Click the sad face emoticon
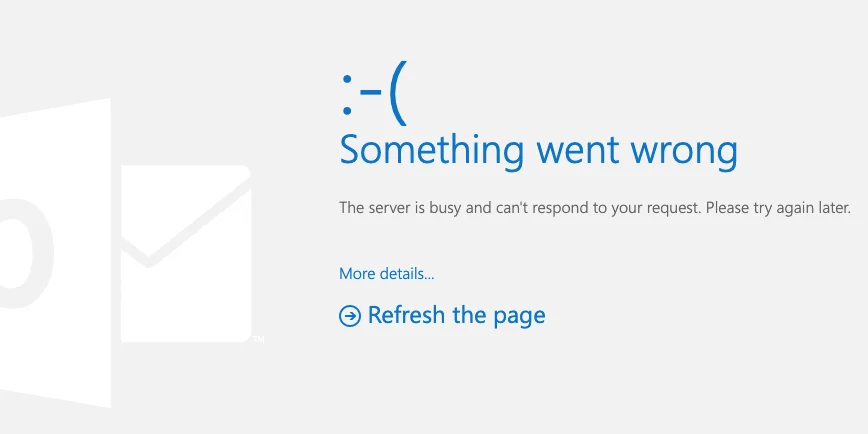The height and width of the screenshot is (434, 868). click(x=374, y=94)
